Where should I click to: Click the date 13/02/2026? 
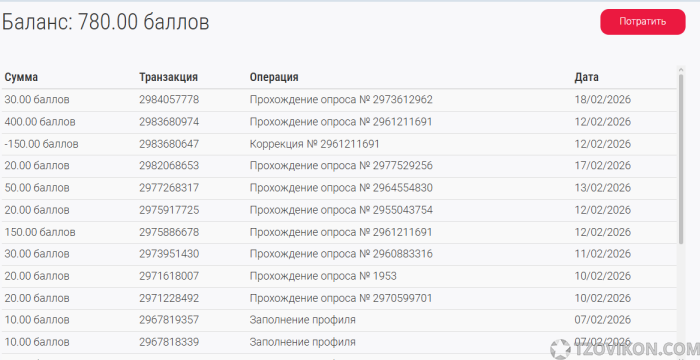coord(603,188)
